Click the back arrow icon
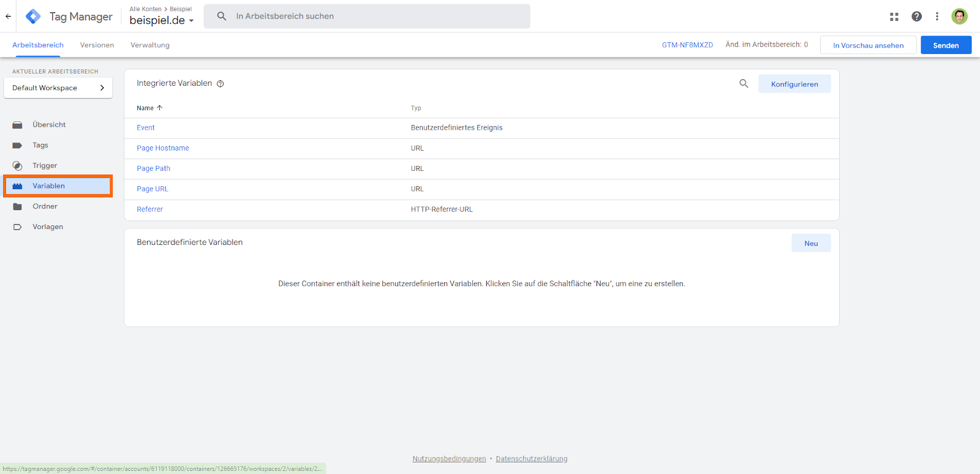The height and width of the screenshot is (474, 980). click(x=8, y=17)
